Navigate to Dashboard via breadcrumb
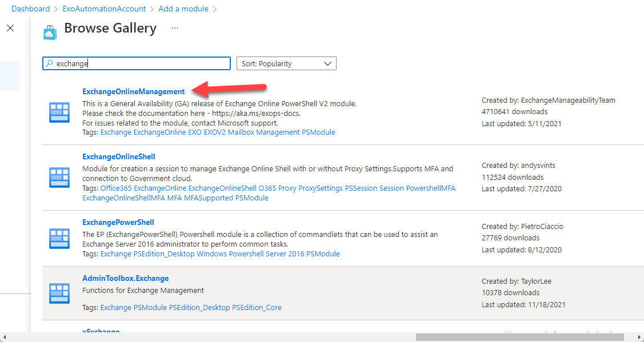This screenshot has height=342, width=644. coord(30,9)
